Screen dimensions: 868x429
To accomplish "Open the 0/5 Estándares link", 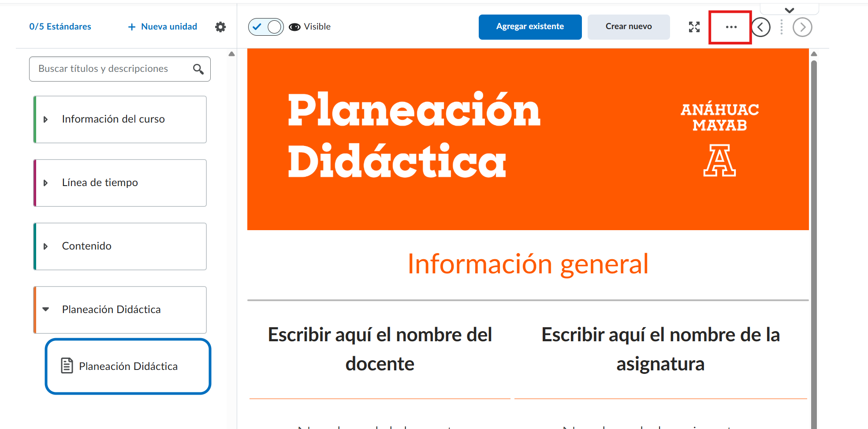I will click(x=60, y=27).
